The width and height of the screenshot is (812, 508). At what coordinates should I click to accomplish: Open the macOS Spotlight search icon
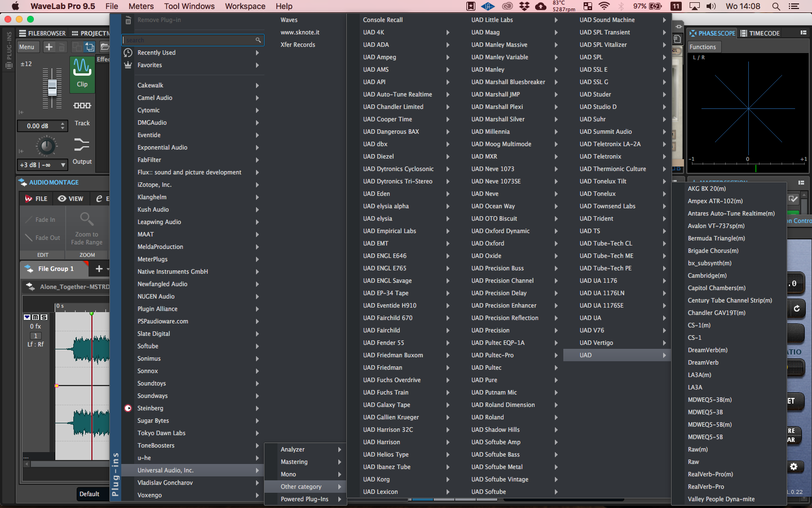pyautogui.click(x=776, y=6)
